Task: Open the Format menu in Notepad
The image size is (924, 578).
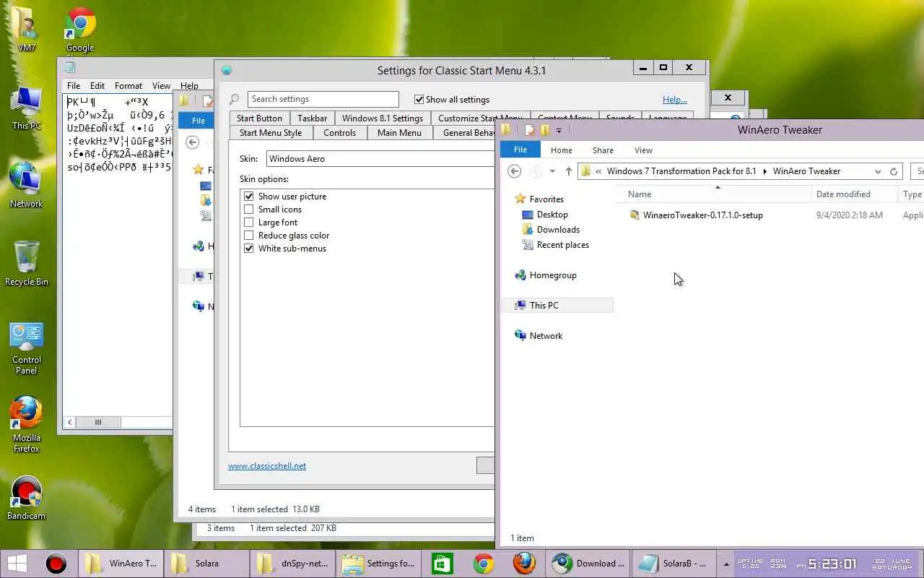Action: 128,85
